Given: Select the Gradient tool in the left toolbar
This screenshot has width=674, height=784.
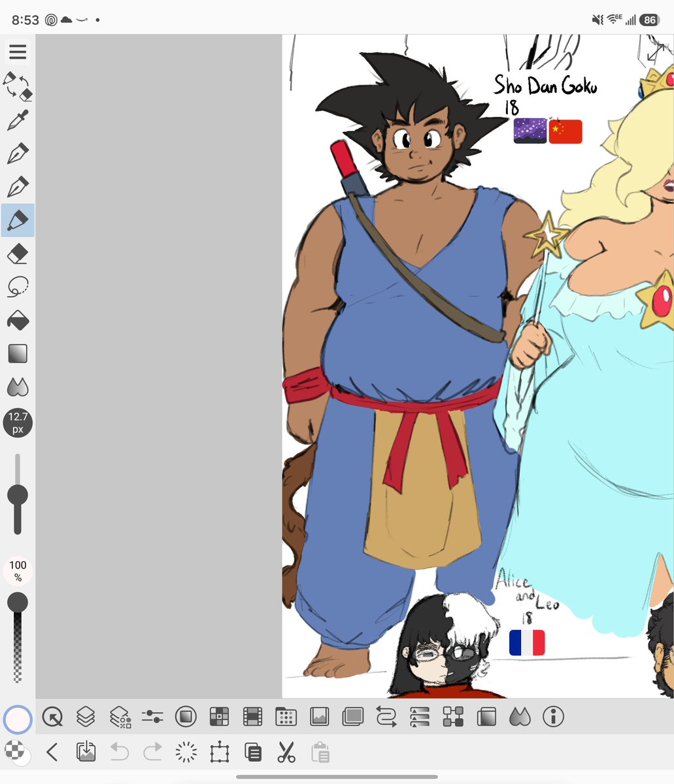Looking at the screenshot, I should click(x=18, y=353).
